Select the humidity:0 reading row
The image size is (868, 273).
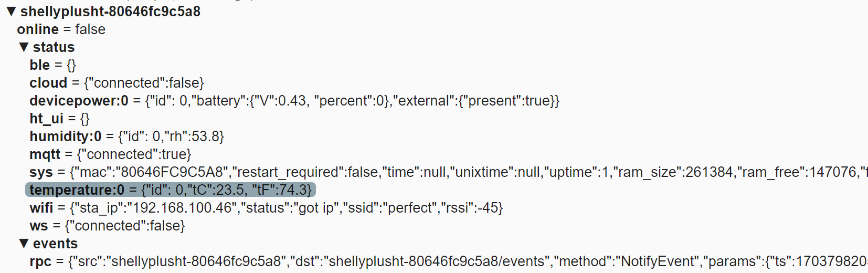pyautogui.click(x=126, y=136)
